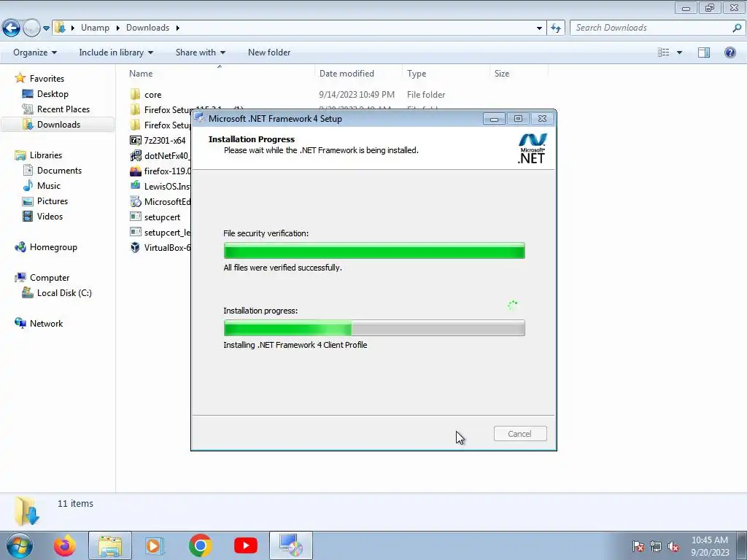Open the Organize menu
Screen dimensions: 747x560
point(35,52)
